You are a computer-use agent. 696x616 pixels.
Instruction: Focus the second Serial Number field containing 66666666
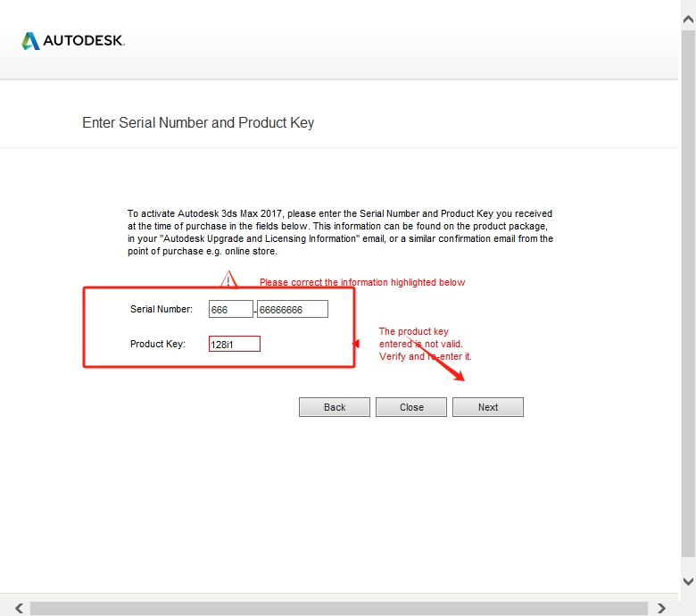click(x=293, y=310)
